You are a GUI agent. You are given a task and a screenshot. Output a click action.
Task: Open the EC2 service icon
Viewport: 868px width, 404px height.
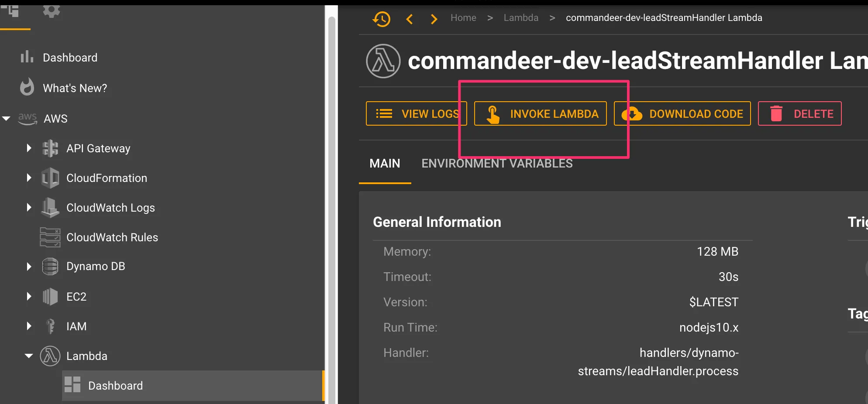50,297
